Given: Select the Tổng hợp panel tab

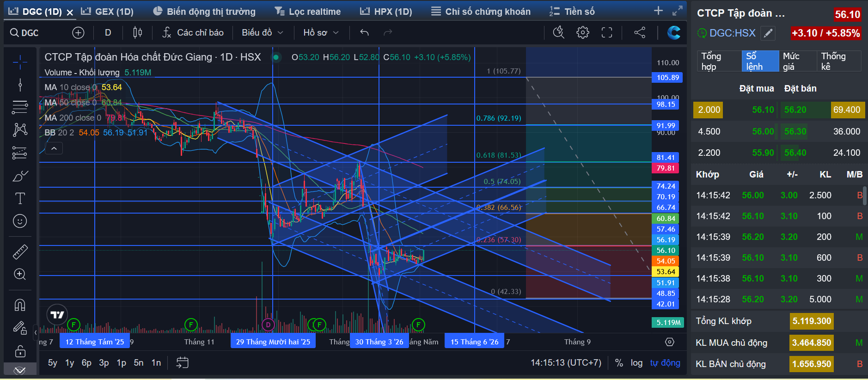Looking at the screenshot, I should pos(718,61).
